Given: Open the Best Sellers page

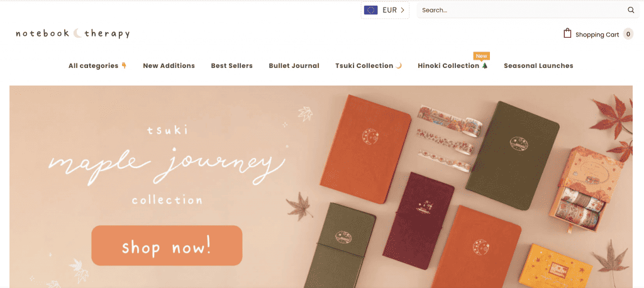Looking at the screenshot, I should [231, 66].
